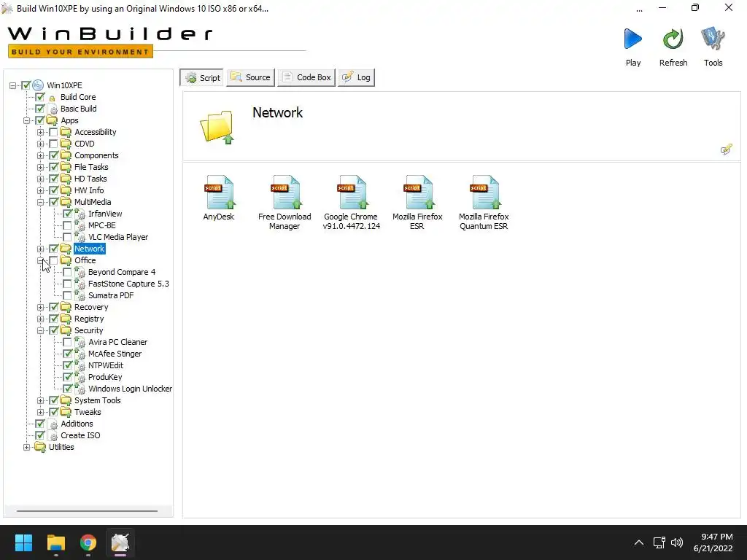Uncheck the McAfee Stinger checkbox
747x560 pixels.
[x=68, y=354]
